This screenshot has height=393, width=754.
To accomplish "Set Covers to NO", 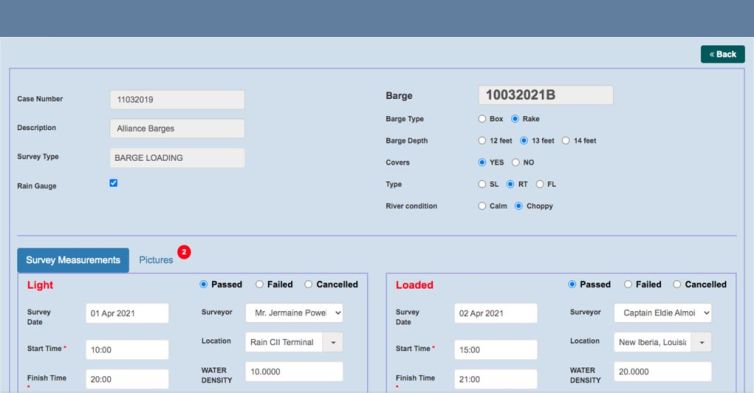I will click(515, 162).
